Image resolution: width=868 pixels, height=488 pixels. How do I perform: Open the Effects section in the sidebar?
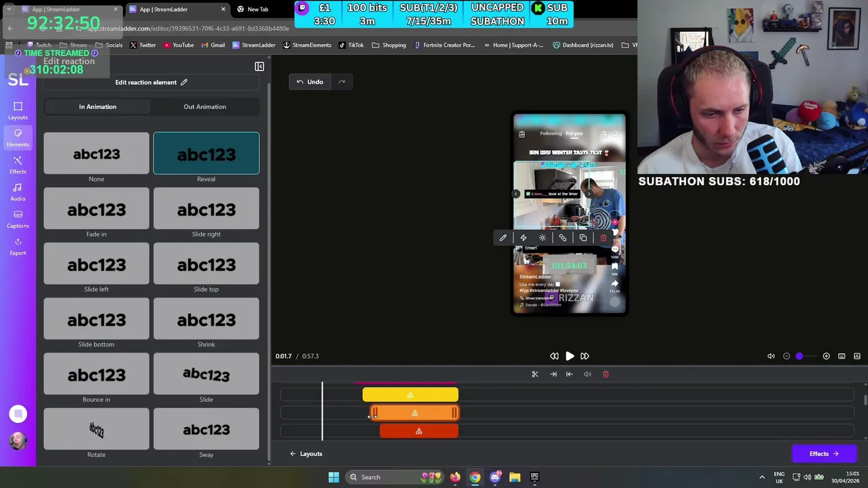coord(18,165)
